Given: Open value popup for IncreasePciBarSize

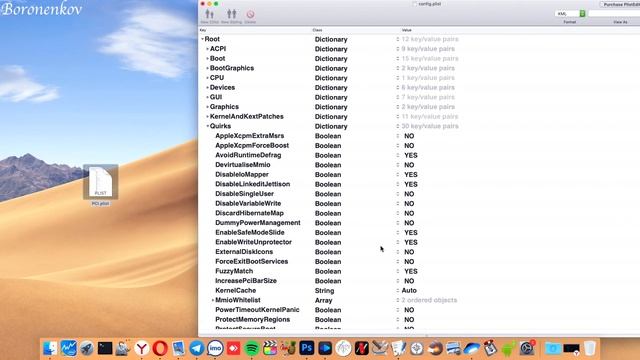Looking at the screenshot, I should 398,281.
